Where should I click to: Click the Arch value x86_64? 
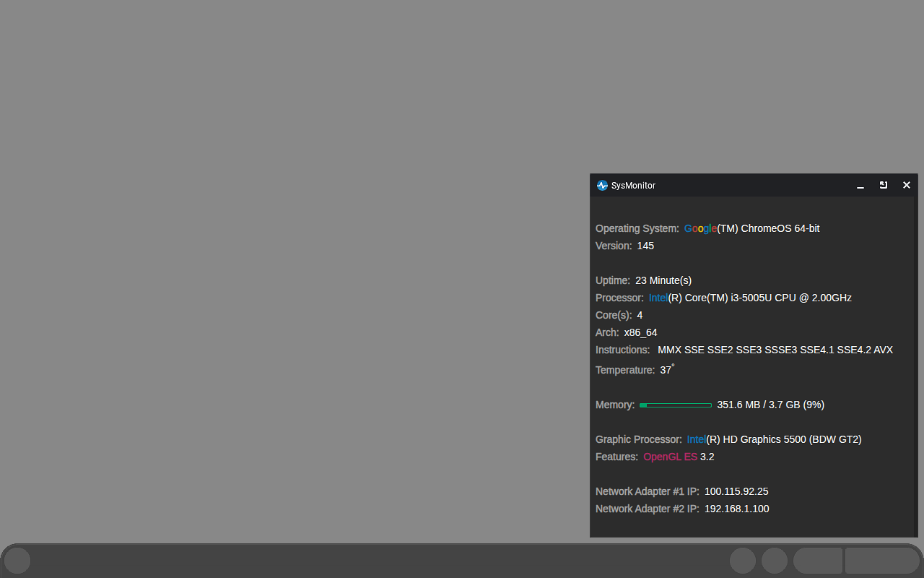pyautogui.click(x=641, y=332)
